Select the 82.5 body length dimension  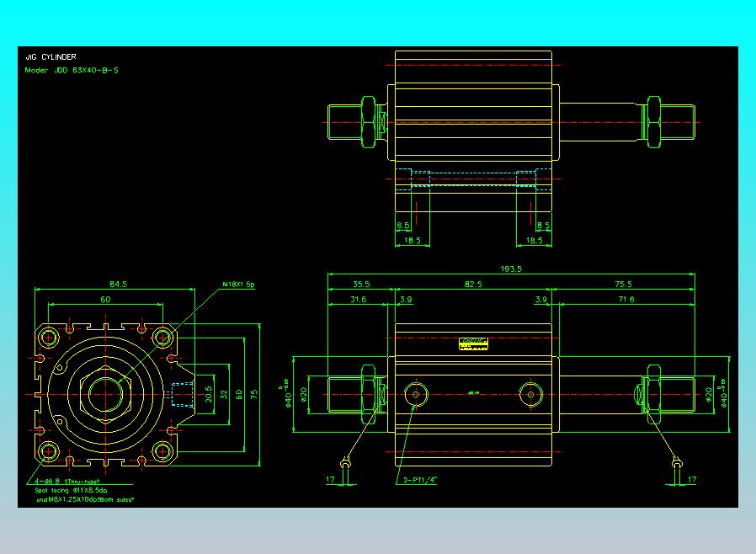point(473,284)
